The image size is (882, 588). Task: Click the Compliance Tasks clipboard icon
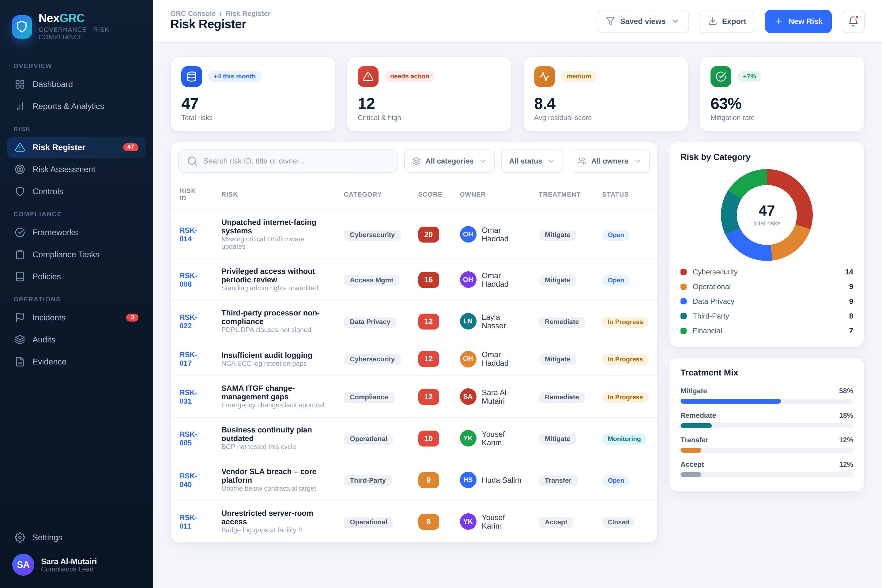point(20,254)
